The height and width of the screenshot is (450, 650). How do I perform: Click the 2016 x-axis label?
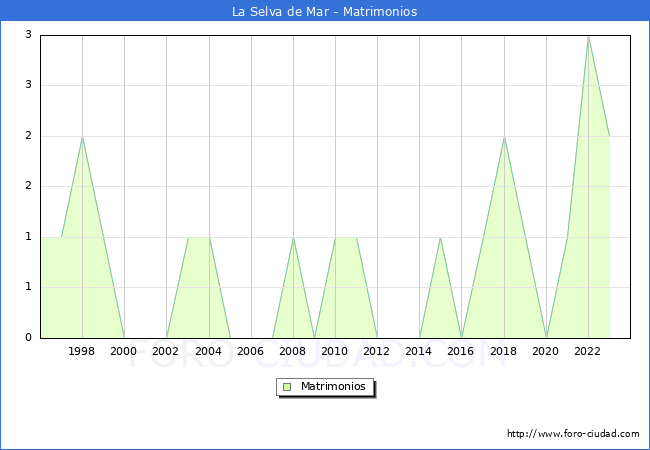pos(461,351)
